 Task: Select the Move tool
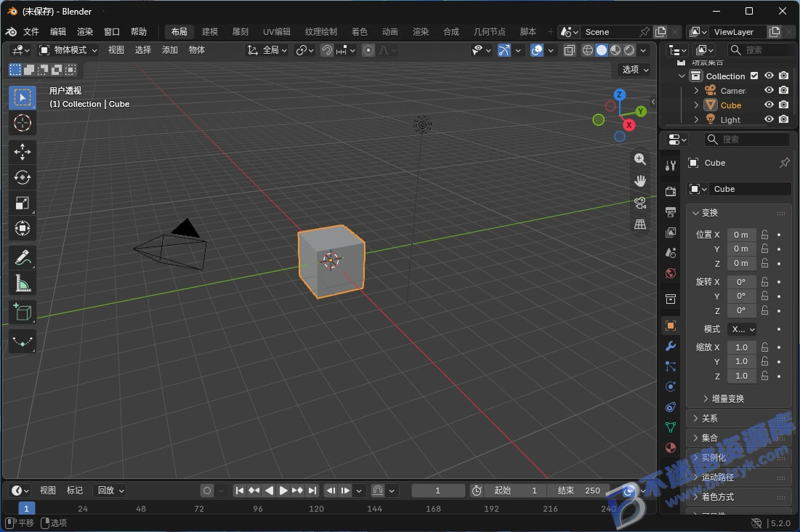click(x=23, y=152)
